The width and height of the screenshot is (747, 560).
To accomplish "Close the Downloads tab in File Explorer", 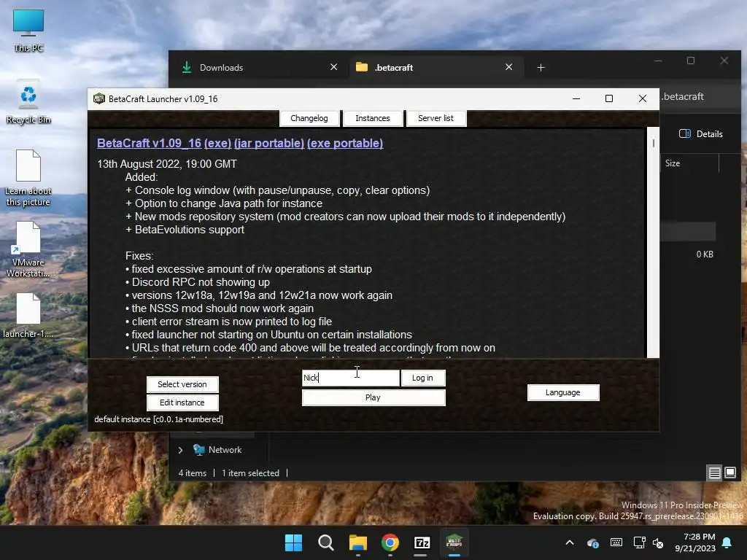I will 333,67.
